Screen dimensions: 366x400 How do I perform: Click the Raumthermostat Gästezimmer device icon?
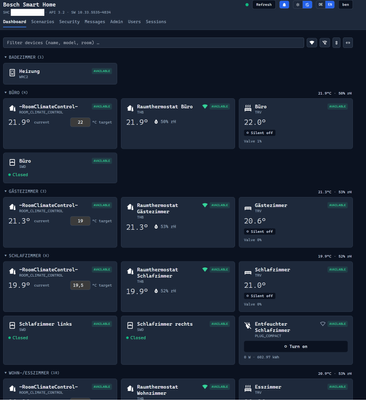(x=130, y=207)
